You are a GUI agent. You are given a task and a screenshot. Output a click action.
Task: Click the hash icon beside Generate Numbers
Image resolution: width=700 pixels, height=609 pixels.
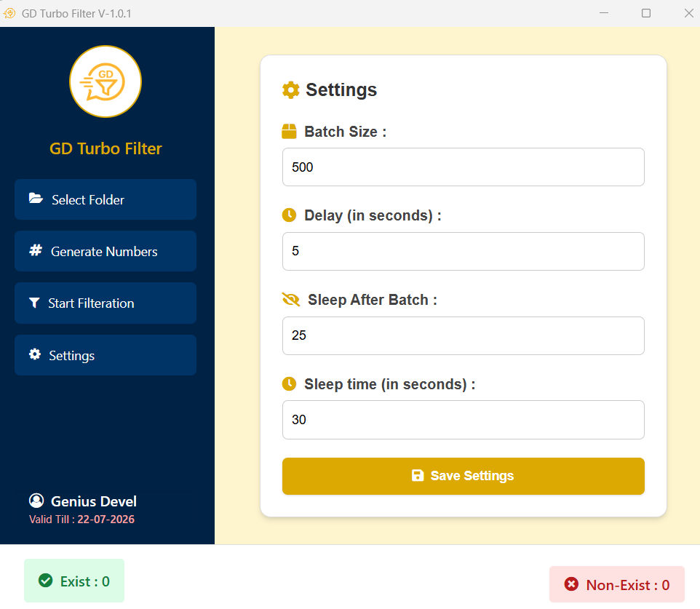(35, 250)
